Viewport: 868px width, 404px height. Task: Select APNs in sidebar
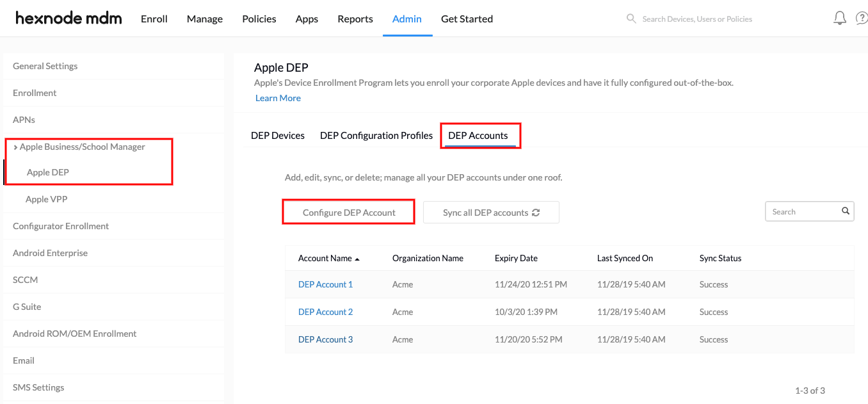point(114,120)
